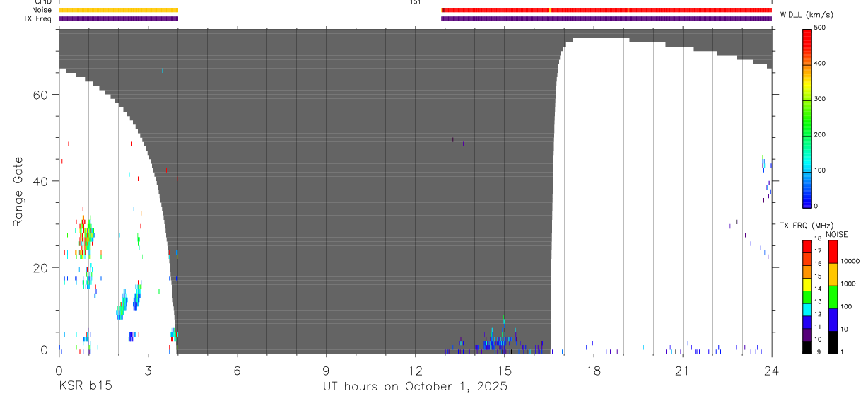Screen dimensions: 868x401
Task: Click the TX Freq row label
Action: point(38,18)
